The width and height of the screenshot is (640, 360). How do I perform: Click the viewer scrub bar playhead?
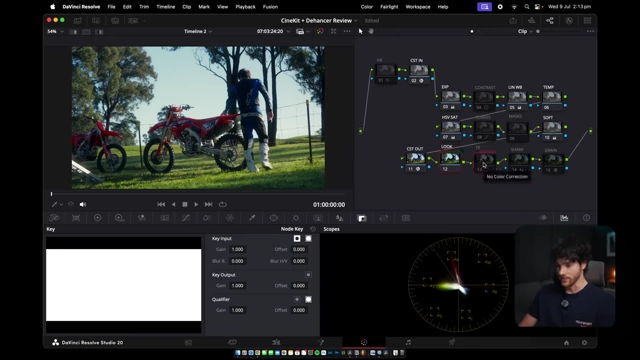pos(51,194)
